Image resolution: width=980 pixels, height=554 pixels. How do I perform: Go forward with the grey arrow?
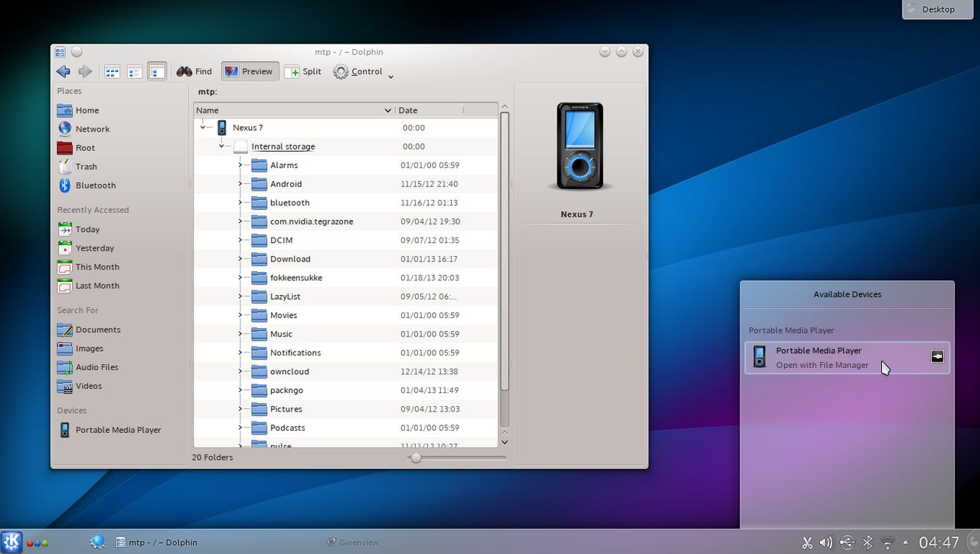(85, 71)
